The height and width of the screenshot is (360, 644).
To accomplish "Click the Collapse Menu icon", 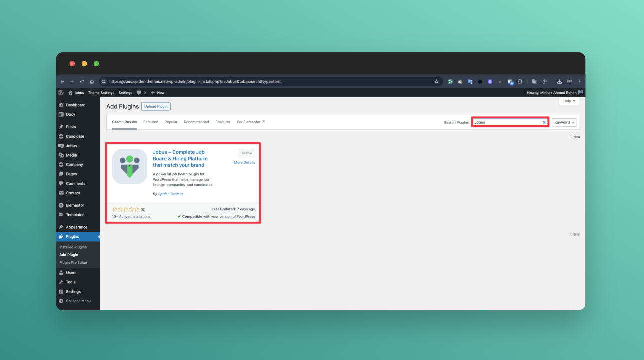I will tap(61, 301).
